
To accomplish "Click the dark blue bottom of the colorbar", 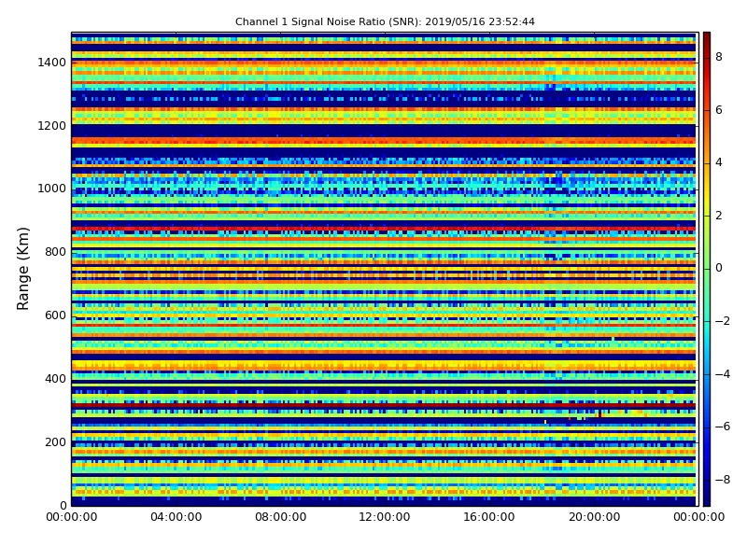I will (x=707, y=500).
